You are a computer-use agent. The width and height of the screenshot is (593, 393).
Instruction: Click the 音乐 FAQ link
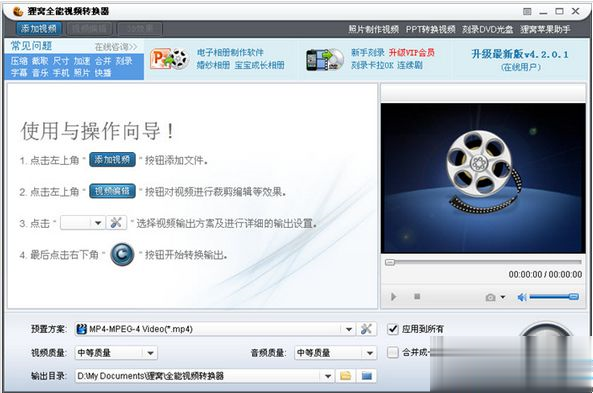coord(40,73)
